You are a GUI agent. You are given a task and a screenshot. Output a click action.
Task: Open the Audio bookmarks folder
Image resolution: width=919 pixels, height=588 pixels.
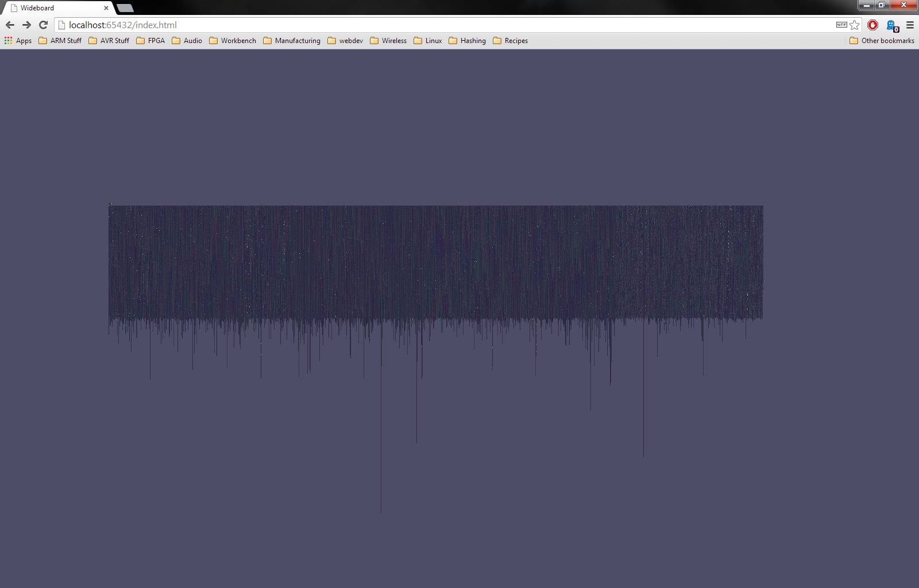[187, 41]
